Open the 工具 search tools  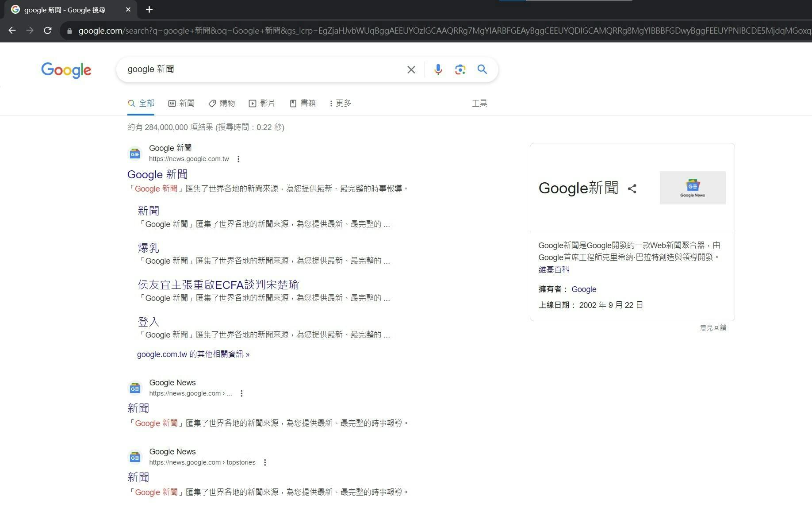(479, 103)
